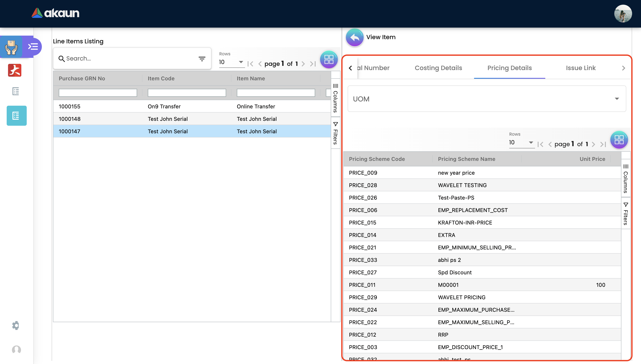Switch to the Issue Link tab
641x364 pixels.
580,68
